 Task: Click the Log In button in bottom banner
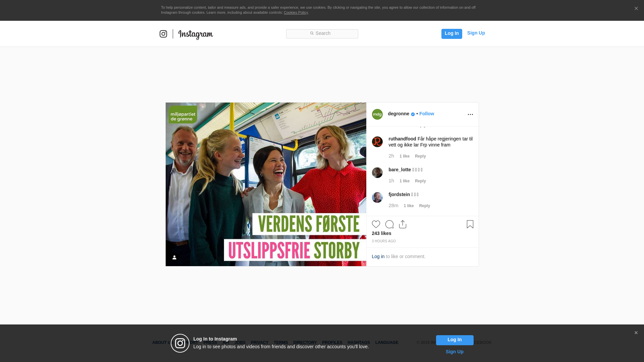pos(454,340)
